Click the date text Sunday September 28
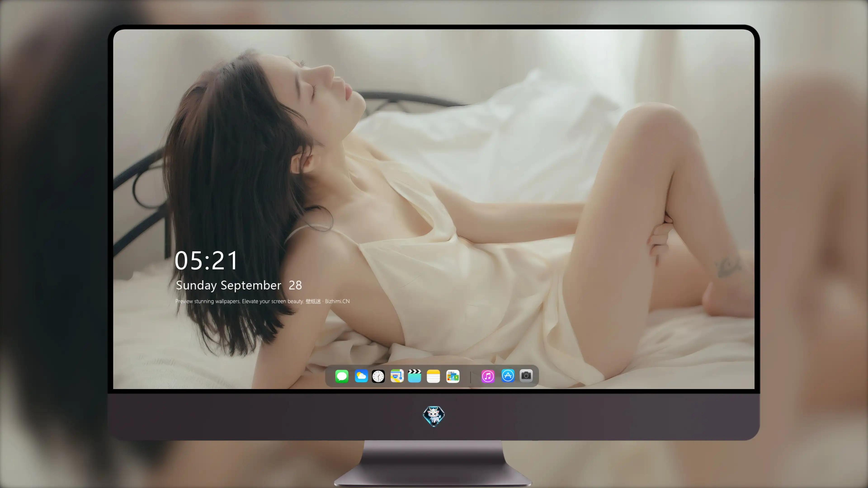Screen dimensions: 868x488 pos(238,285)
